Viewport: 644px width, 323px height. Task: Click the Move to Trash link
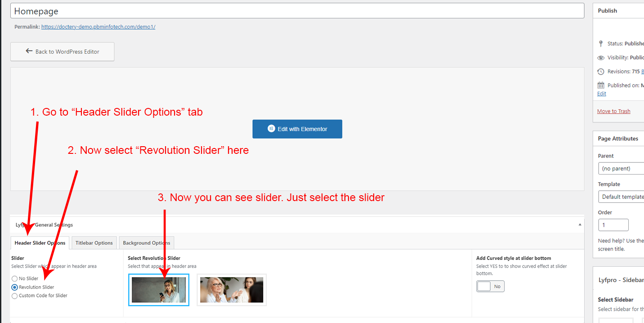[x=613, y=111]
